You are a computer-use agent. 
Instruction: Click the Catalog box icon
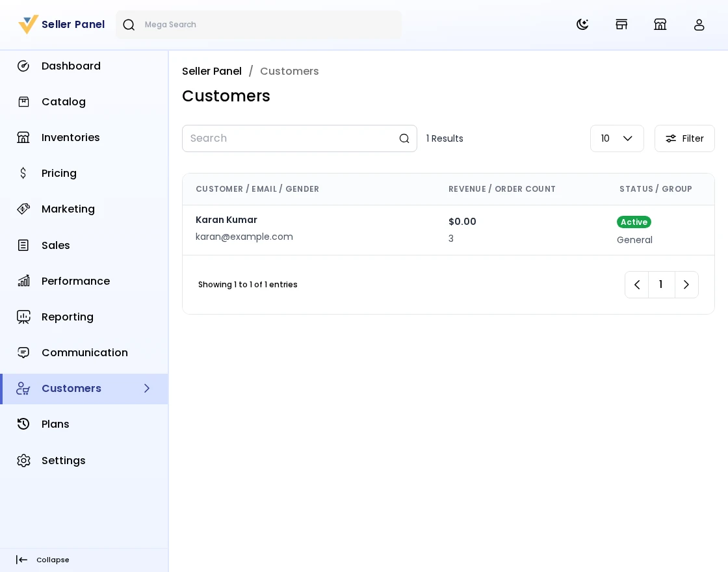click(23, 101)
